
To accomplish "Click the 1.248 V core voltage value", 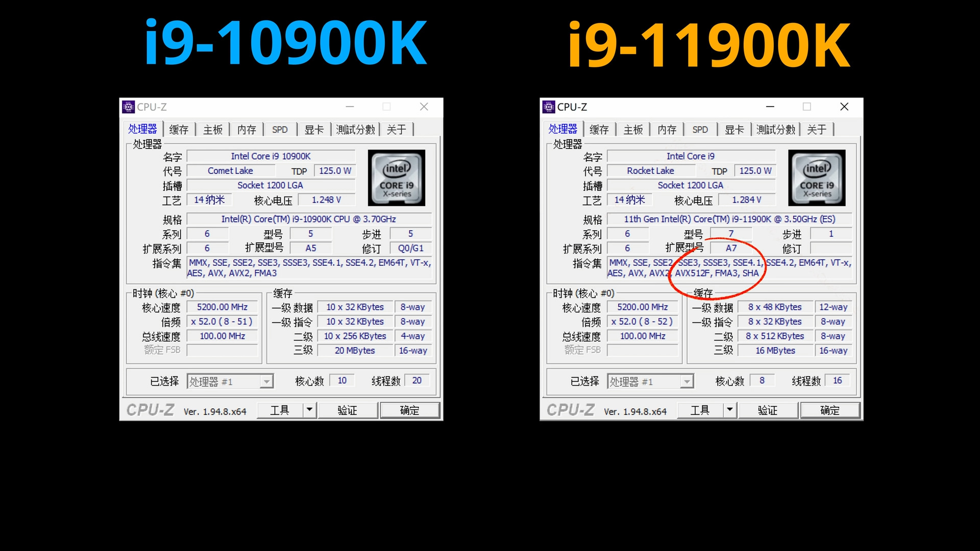I will pos(327,200).
